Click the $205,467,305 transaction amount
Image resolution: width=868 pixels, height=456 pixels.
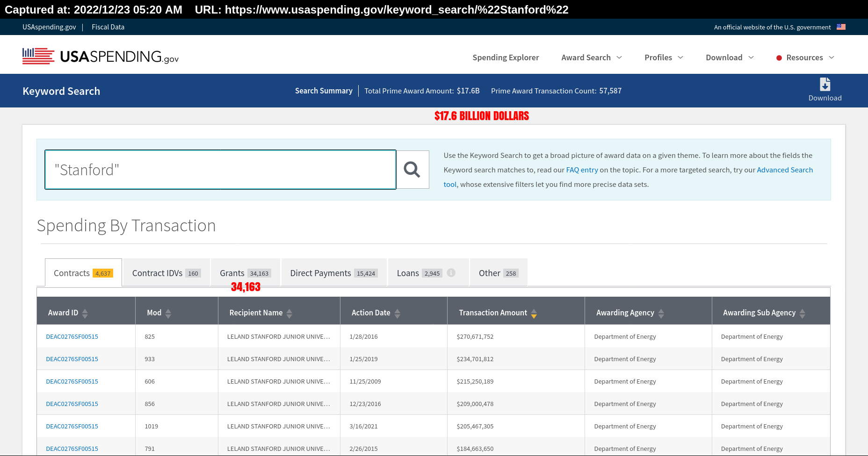pos(475,426)
